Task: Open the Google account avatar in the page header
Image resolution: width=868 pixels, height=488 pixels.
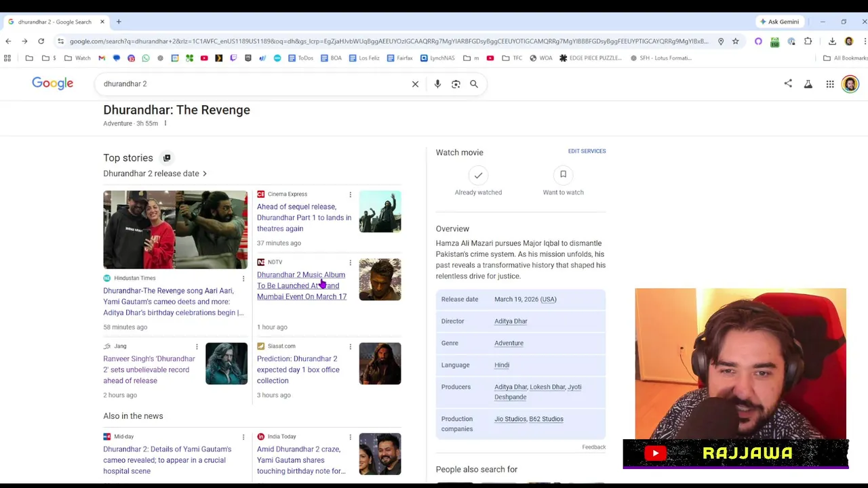Action: [850, 84]
